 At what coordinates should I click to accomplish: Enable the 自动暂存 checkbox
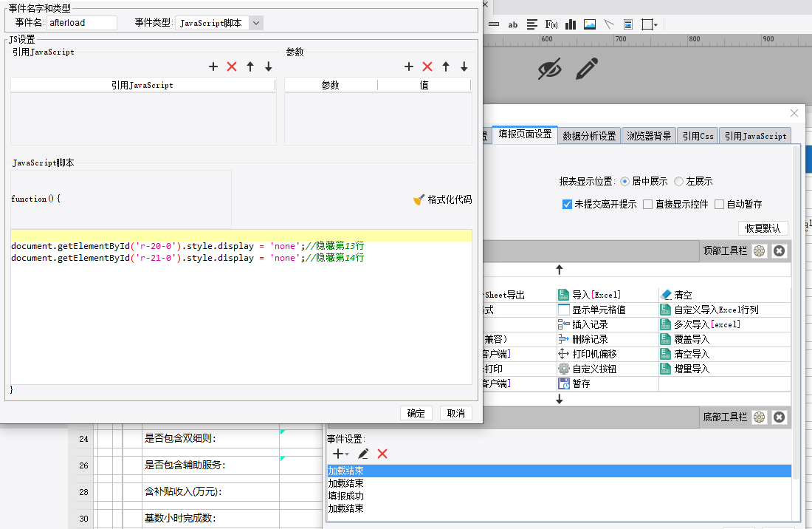(x=719, y=204)
